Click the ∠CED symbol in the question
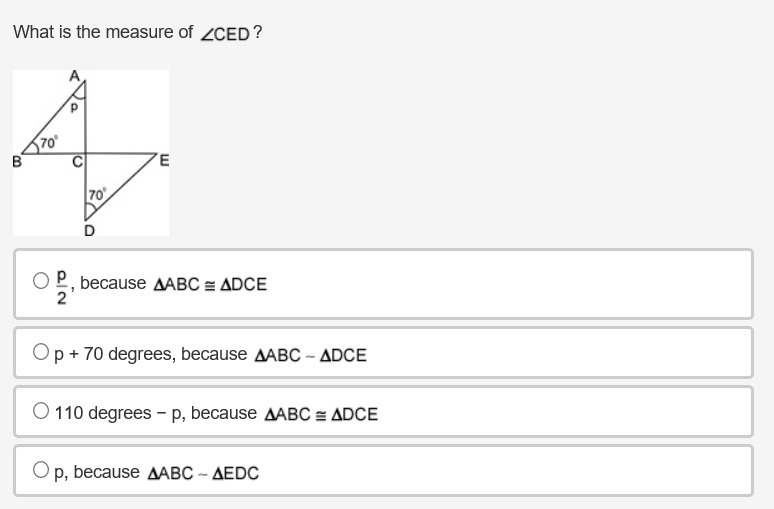Image resolution: width=774 pixels, height=509 pixels. (225, 33)
